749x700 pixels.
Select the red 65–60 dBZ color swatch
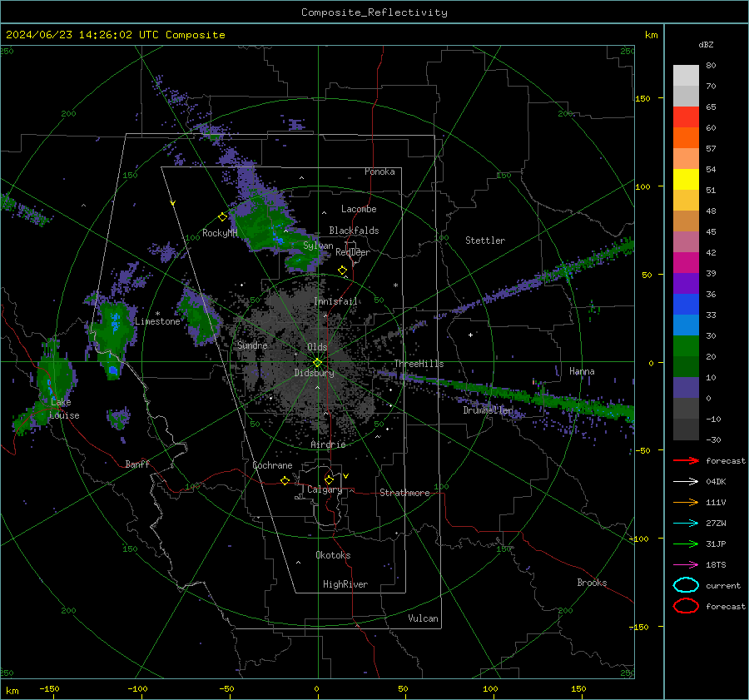[x=686, y=117]
